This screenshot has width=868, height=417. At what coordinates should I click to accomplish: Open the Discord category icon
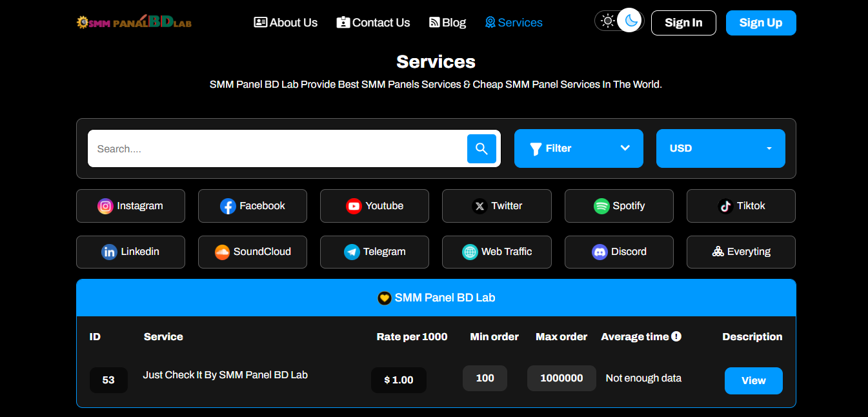pos(600,252)
